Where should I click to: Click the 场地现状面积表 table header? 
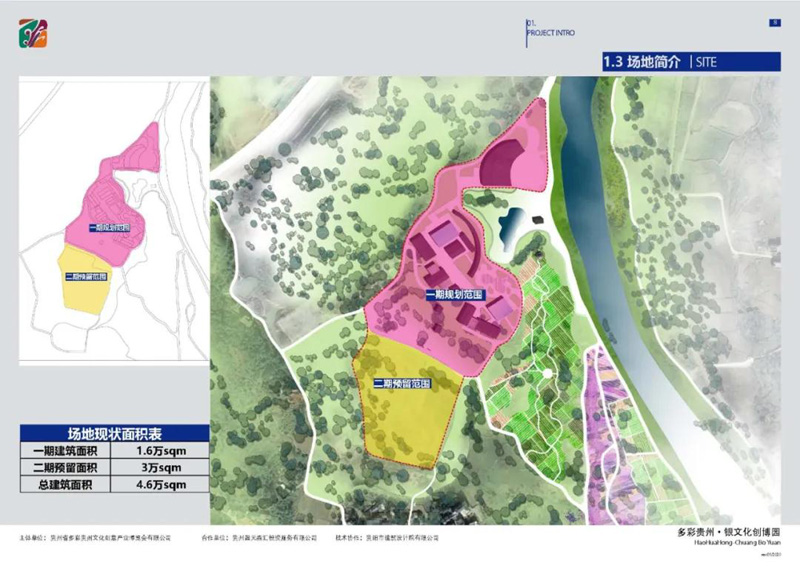tap(115, 433)
